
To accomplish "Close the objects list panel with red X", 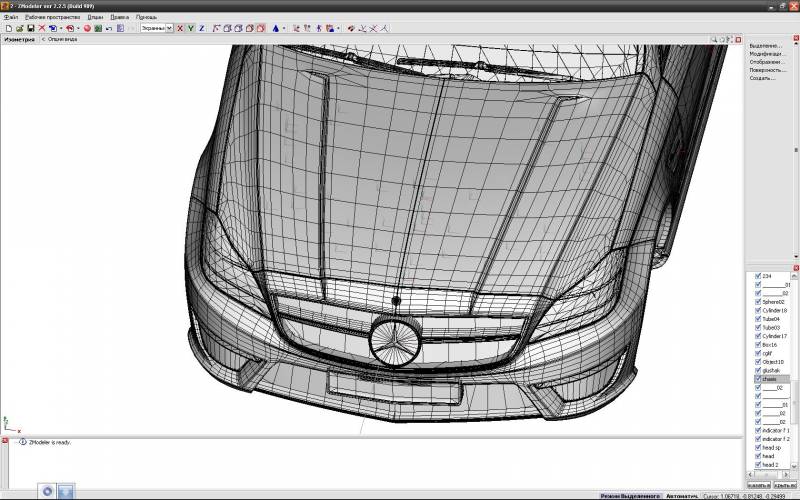I will pyautogui.click(x=796, y=268).
